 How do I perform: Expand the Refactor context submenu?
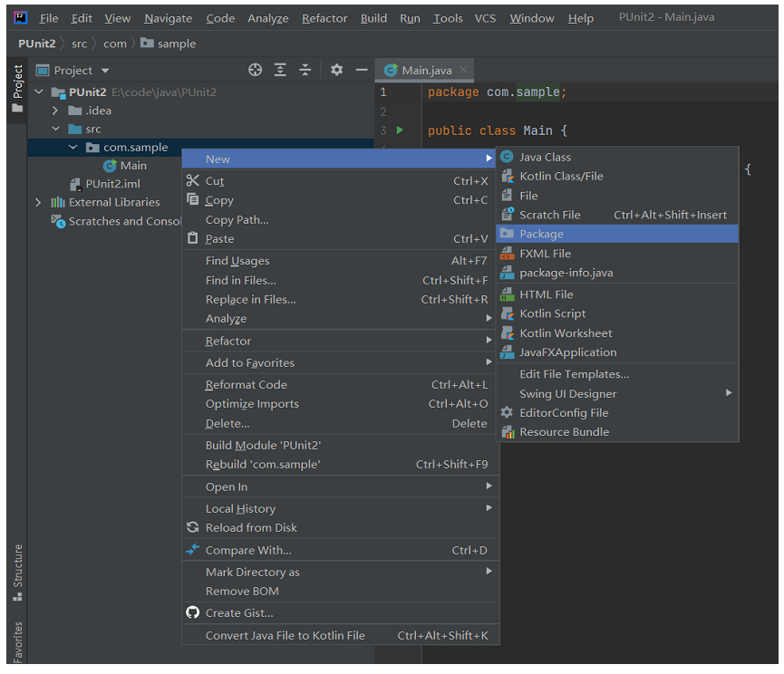pyautogui.click(x=489, y=341)
